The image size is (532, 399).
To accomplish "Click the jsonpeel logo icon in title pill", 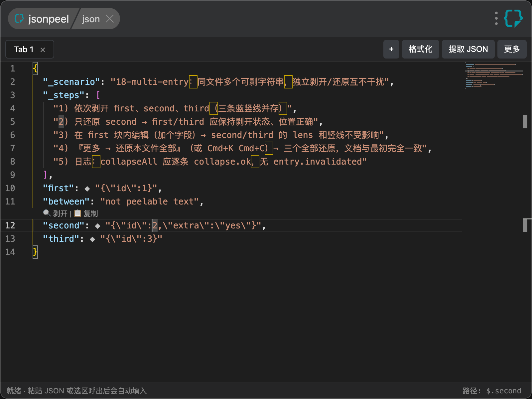I will [x=19, y=19].
